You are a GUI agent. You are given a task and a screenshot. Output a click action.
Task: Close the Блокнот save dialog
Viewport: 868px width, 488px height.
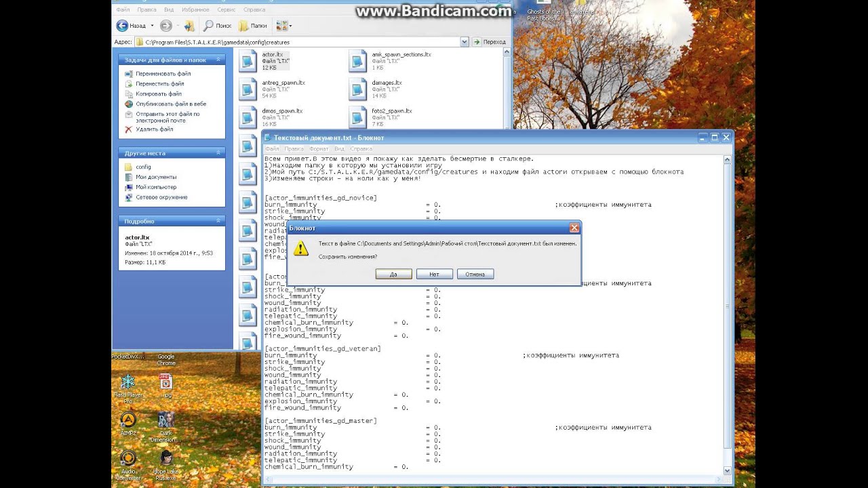[574, 228]
